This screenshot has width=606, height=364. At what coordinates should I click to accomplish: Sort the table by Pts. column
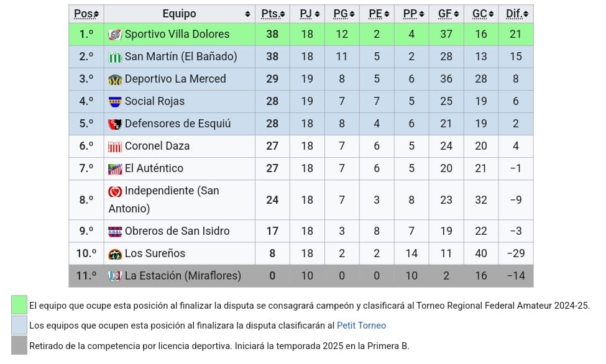pyautogui.click(x=273, y=14)
